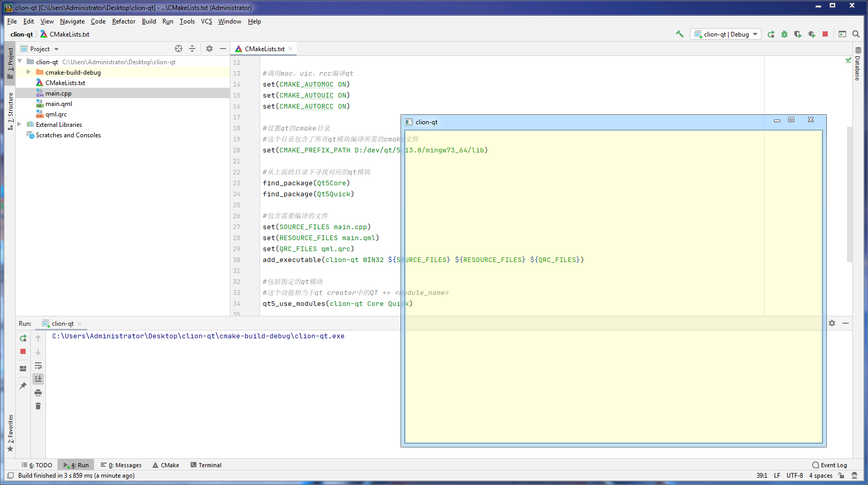Expand External Libraries node

pos(19,124)
